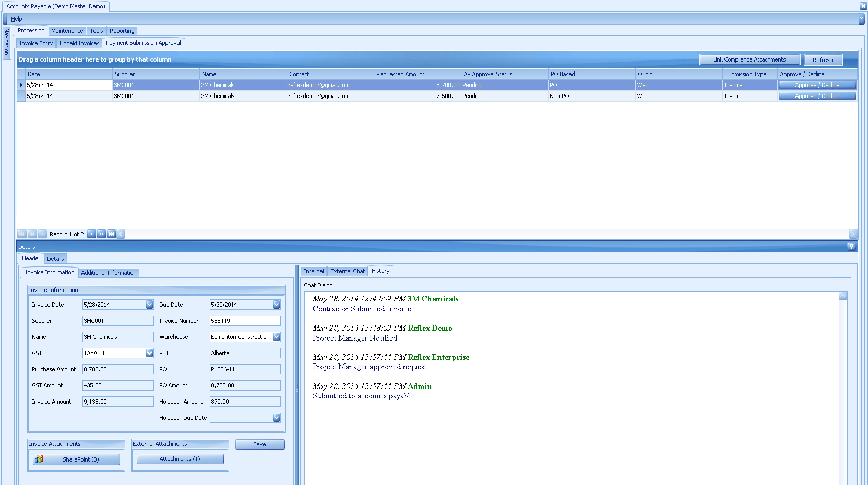
Task: Open the GST taxable dropdown
Action: (149, 353)
